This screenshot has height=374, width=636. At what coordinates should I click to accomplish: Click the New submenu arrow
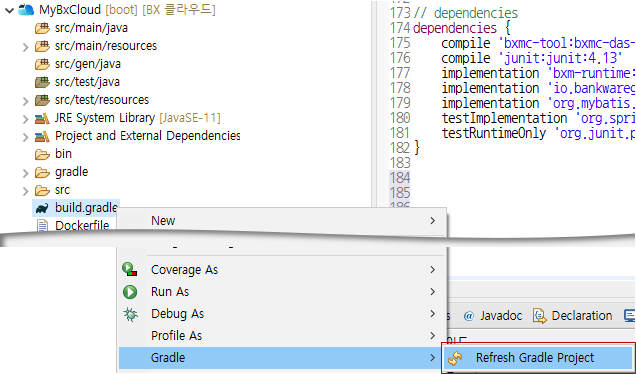point(433,221)
